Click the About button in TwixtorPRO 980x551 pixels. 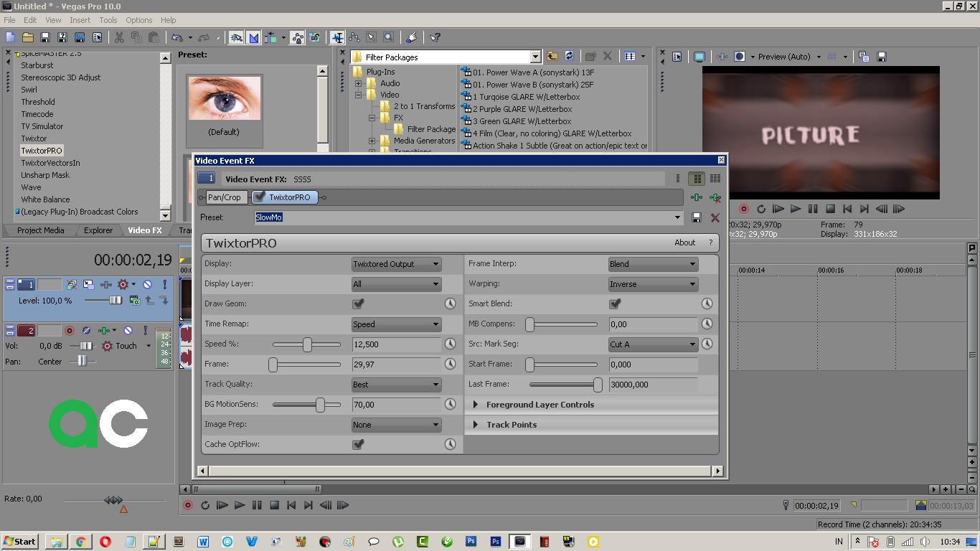click(x=685, y=242)
